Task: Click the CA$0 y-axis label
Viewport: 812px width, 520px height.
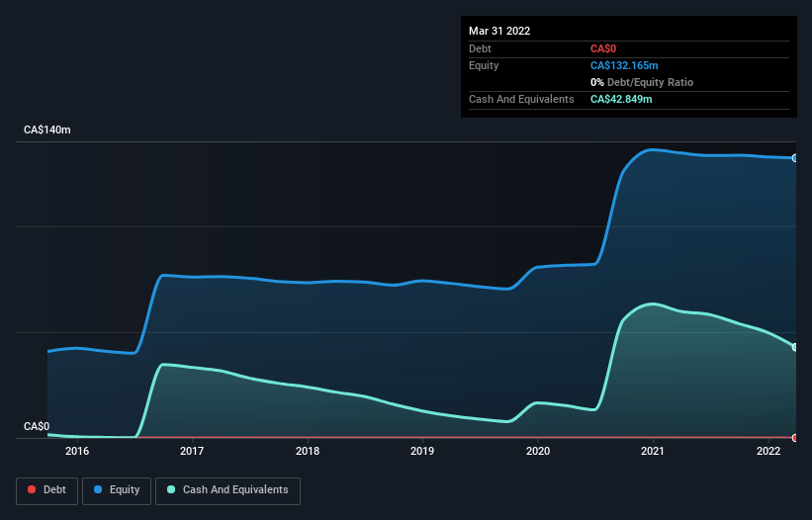Action: (x=37, y=426)
